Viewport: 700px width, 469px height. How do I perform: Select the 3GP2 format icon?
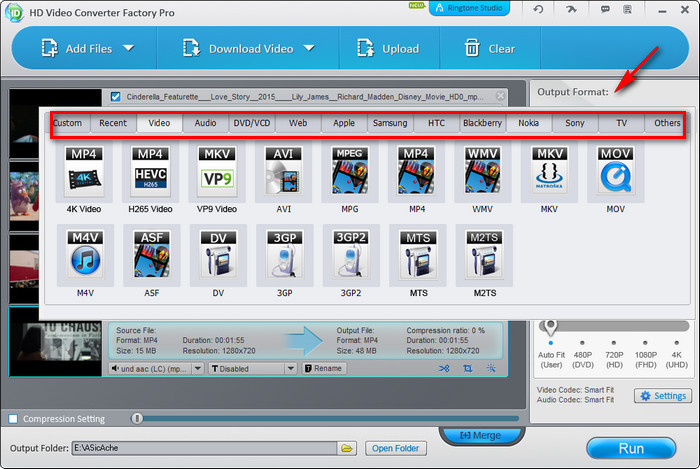click(x=351, y=256)
